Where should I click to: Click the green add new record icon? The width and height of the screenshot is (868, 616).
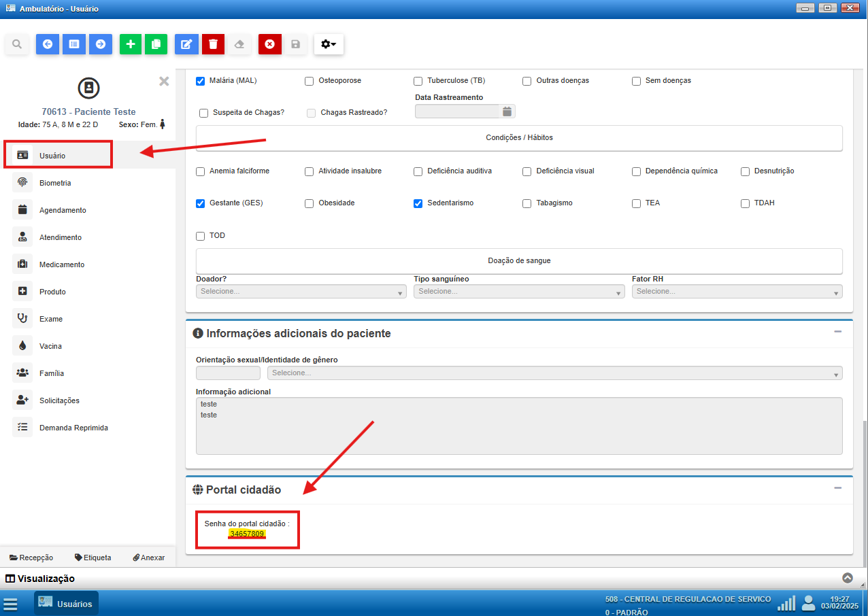[131, 44]
